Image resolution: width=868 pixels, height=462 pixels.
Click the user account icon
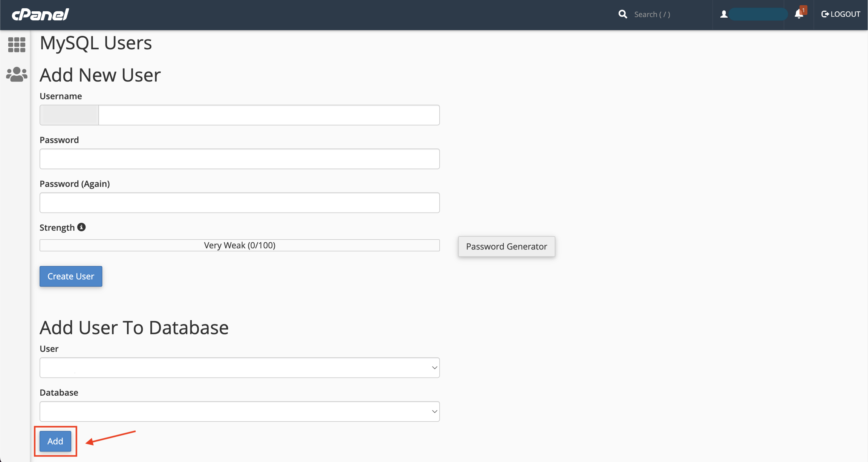coord(724,14)
